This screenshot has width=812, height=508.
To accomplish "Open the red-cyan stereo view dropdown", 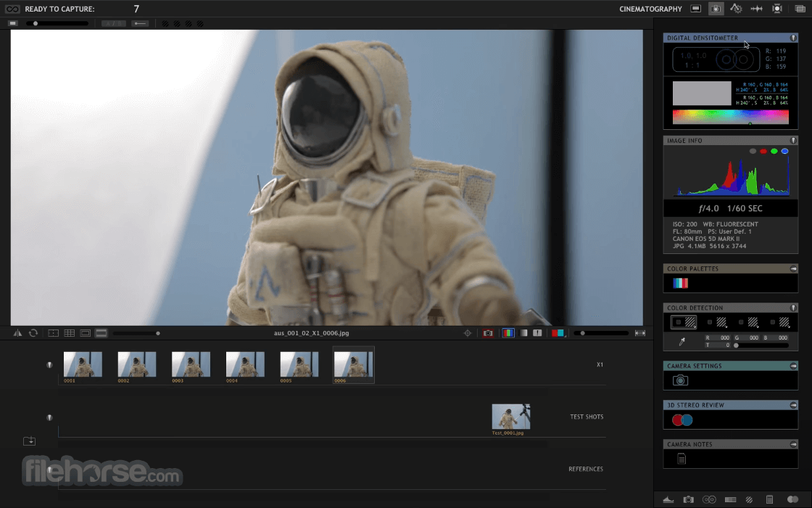I will pos(558,333).
